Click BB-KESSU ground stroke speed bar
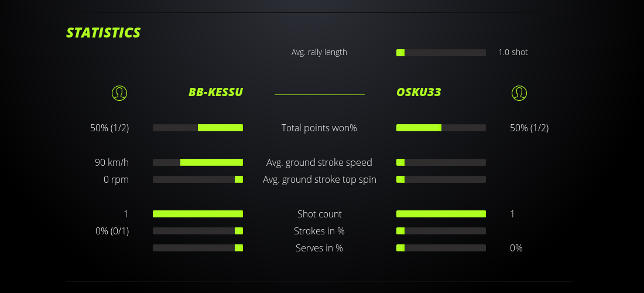 [x=198, y=162]
